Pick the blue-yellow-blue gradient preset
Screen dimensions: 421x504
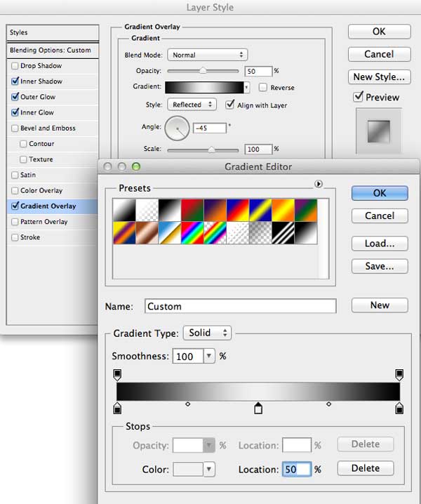pyautogui.click(x=260, y=210)
